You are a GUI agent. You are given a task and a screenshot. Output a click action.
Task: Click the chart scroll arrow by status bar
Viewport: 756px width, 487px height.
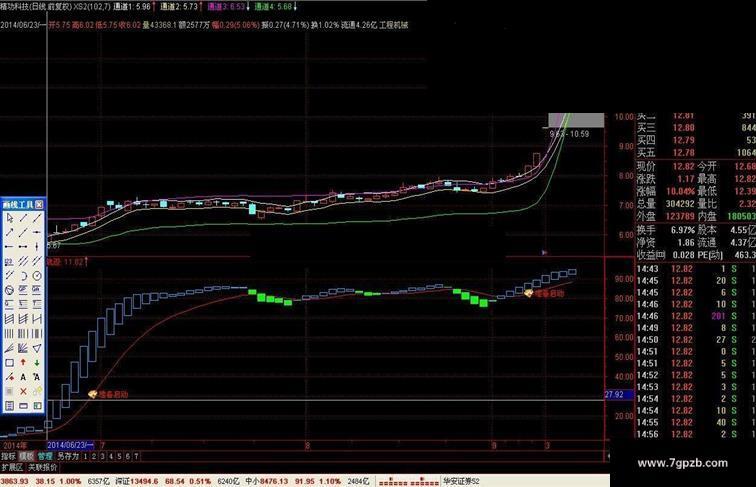click(608, 456)
